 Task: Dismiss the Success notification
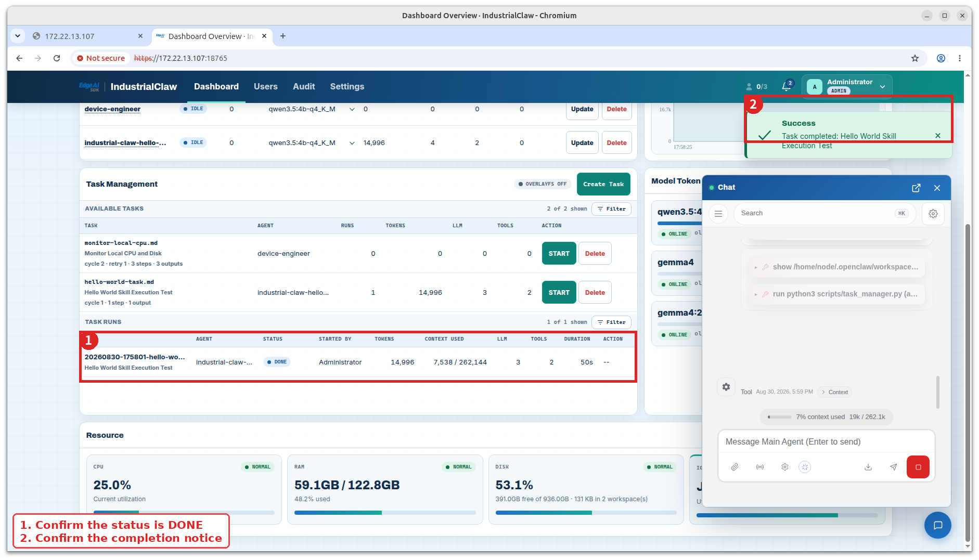click(x=938, y=136)
